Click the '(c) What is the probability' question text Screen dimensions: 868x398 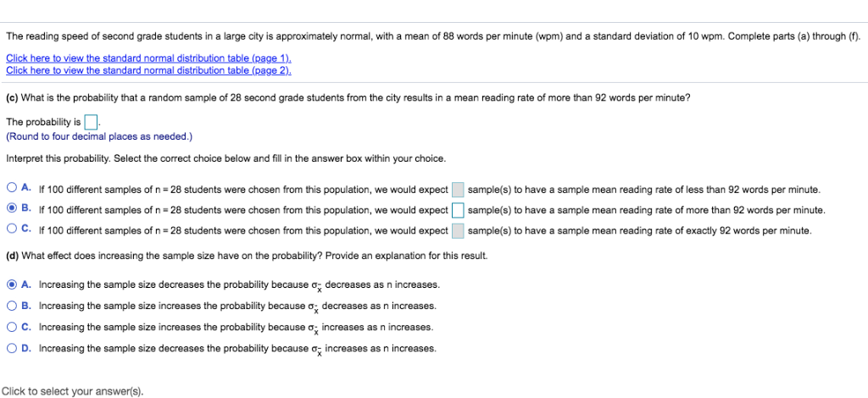348,98
